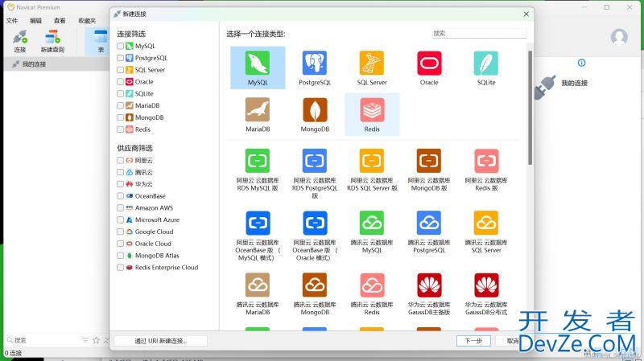644x361 pixels.
Task: Enable the 阿里云 vendor filter checkbox
Action: [120, 160]
